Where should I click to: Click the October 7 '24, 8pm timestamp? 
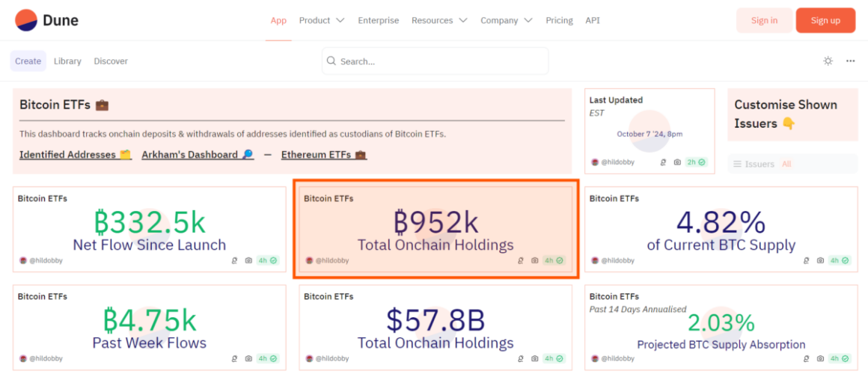point(650,134)
